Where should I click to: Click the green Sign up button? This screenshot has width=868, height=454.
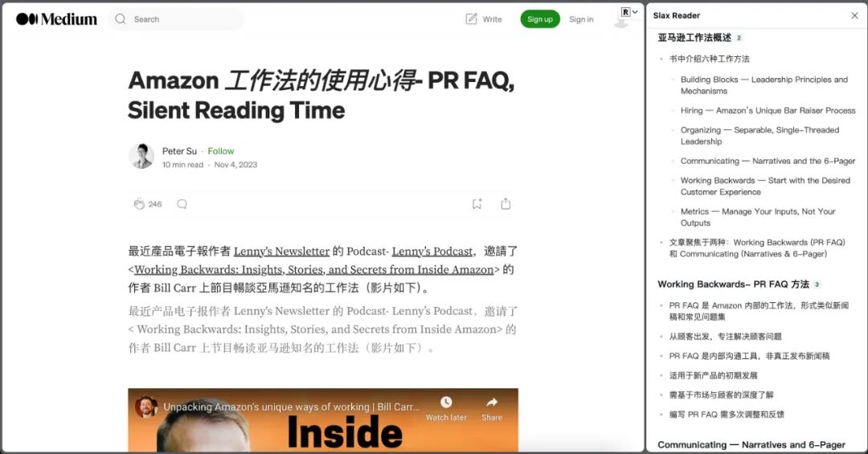pos(540,18)
